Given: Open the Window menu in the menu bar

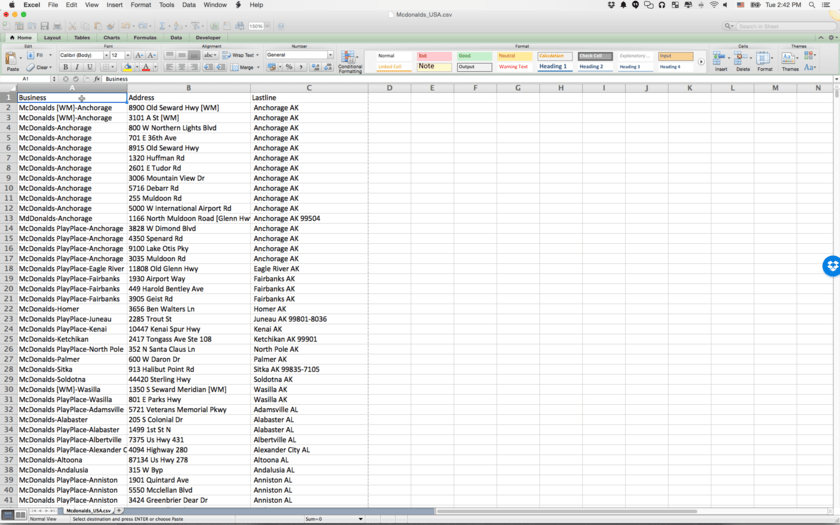Looking at the screenshot, I should coord(215,5).
